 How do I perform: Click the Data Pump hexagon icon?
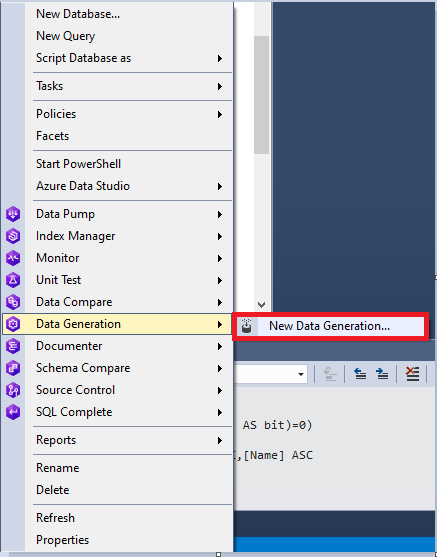(x=13, y=214)
